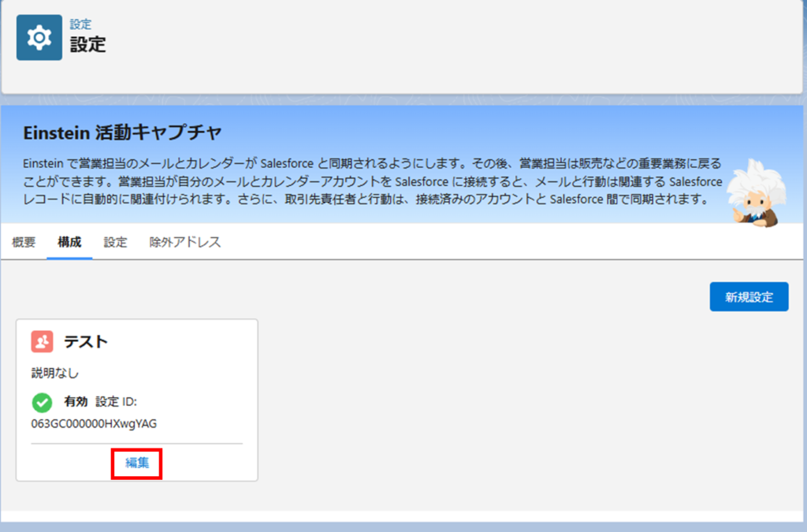This screenshot has width=807, height=532.
Task: Click the Einstein character mascot image
Action: tap(757, 193)
